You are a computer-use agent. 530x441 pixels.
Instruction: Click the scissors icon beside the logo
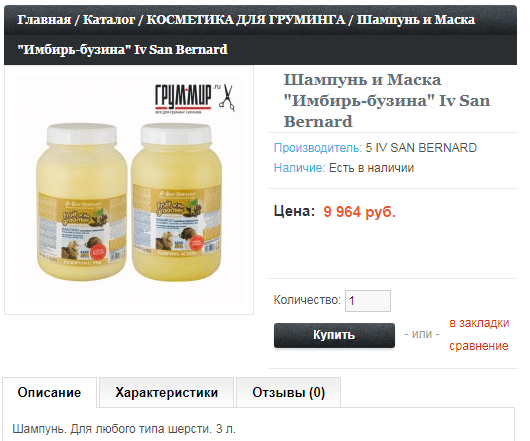[x=227, y=98]
